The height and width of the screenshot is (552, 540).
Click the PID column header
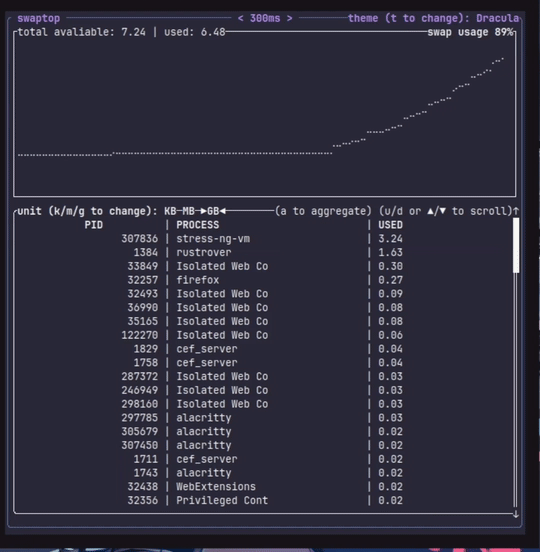point(94,225)
